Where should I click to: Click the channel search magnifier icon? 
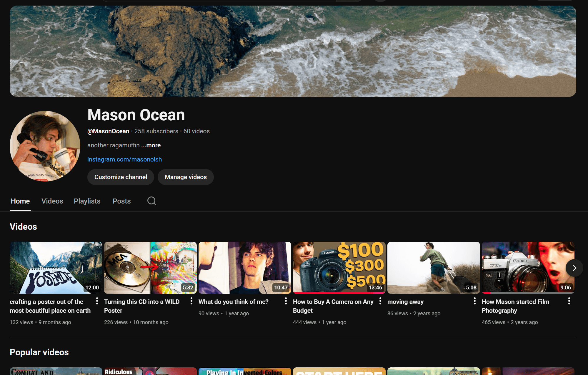(151, 201)
